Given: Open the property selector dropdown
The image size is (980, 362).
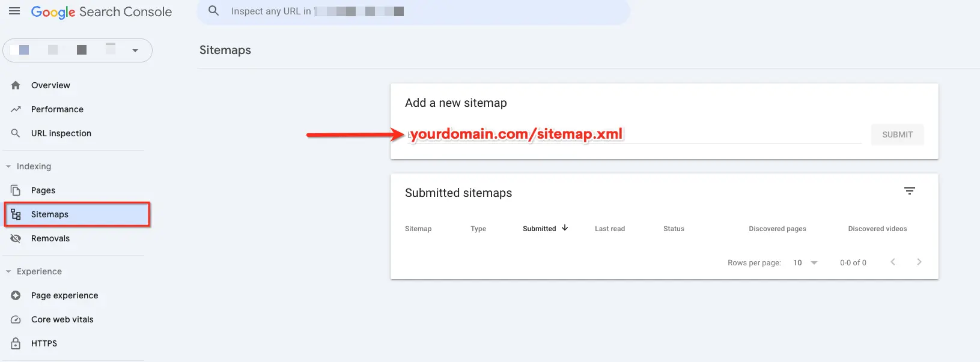Looking at the screenshot, I should [78, 50].
